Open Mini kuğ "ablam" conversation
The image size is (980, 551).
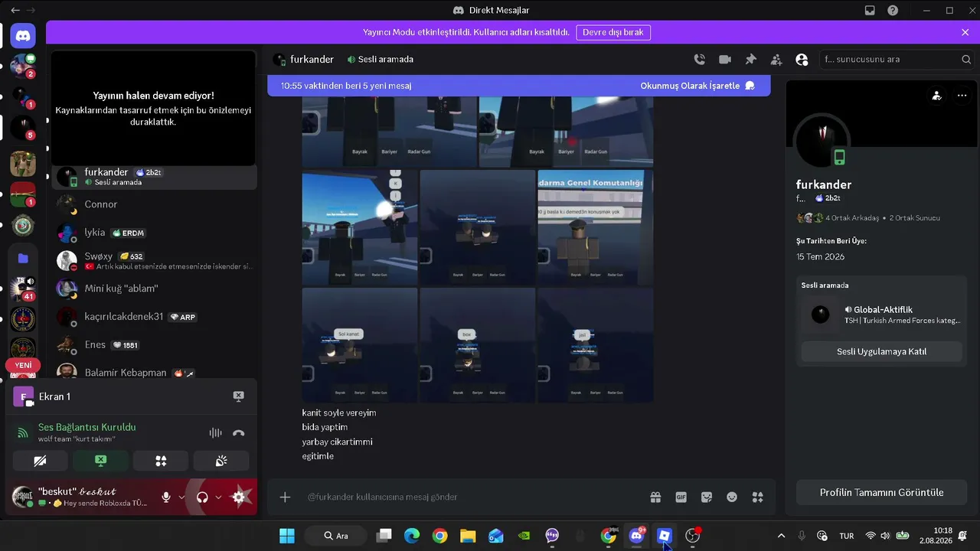[x=155, y=289]
